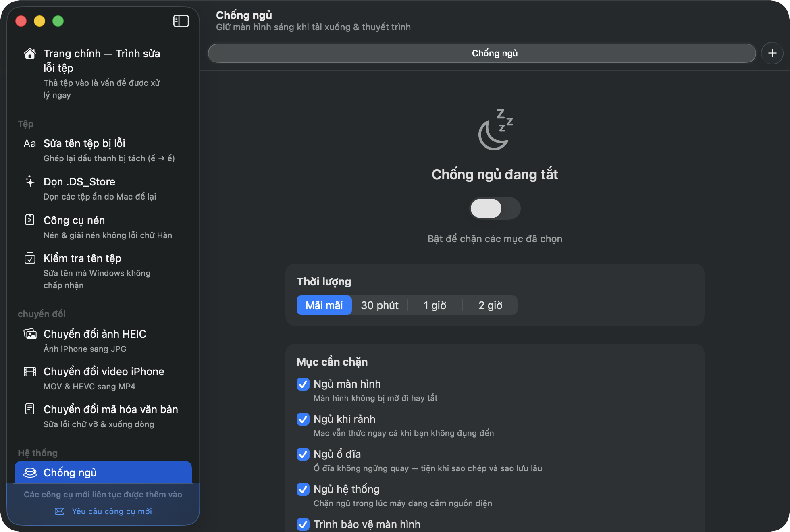Click the Chống ngủ đang tắt heading
This screenshot has width=790, height=532.
pos(495,175)
